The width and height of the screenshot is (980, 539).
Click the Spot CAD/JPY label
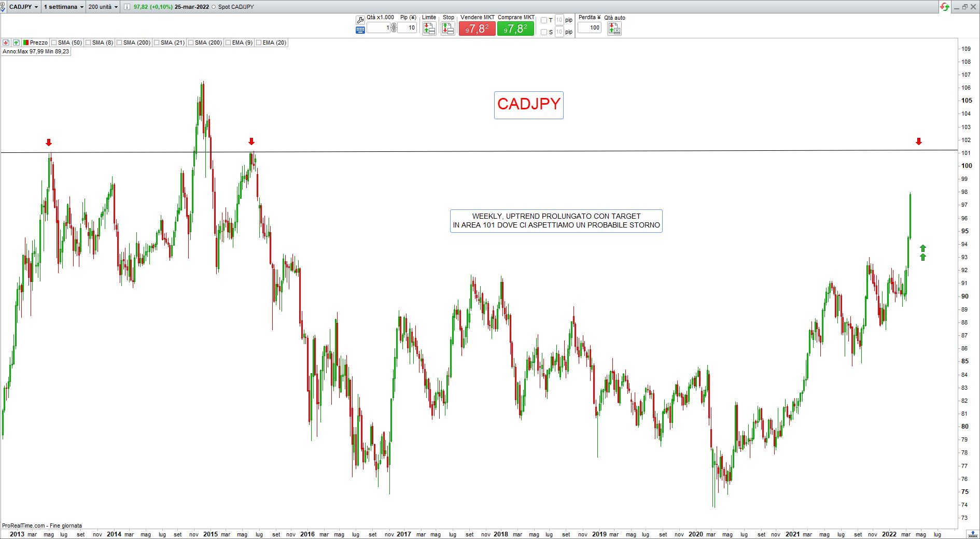(236, 7)
